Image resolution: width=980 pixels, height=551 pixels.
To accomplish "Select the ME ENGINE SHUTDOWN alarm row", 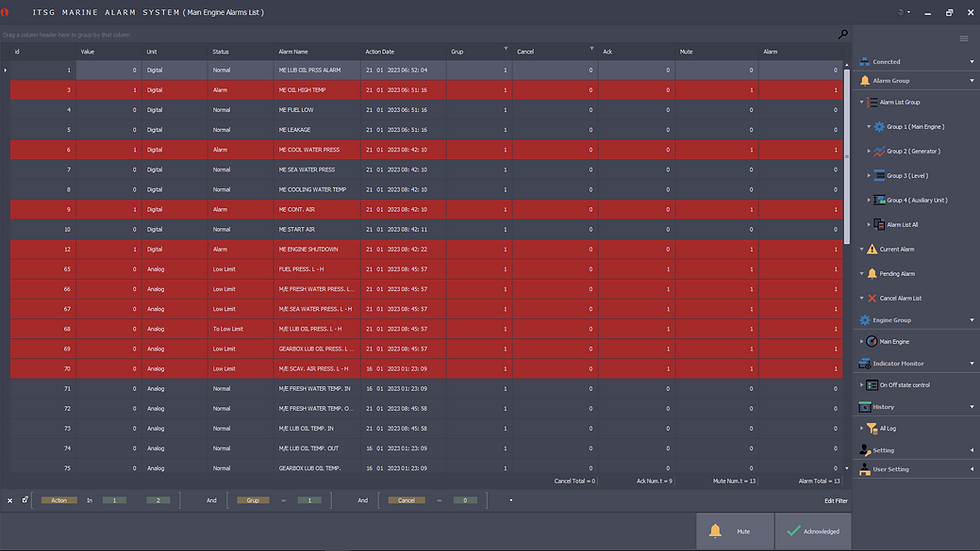I will tap(426, 249).
